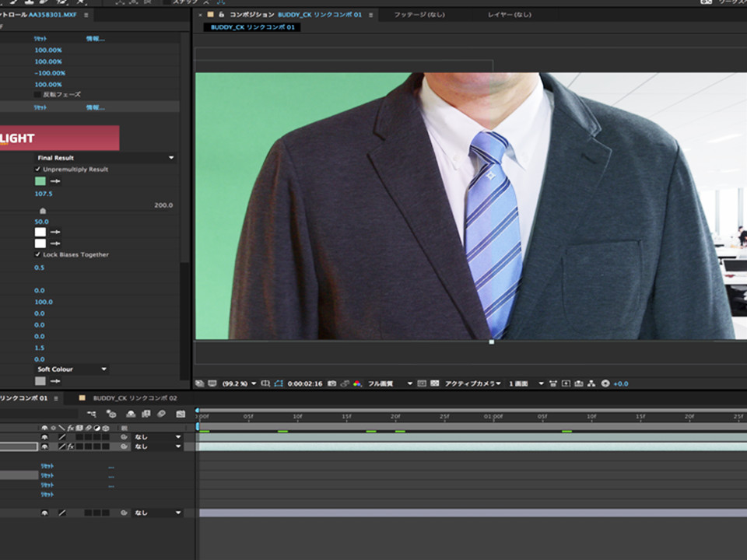Viewport: 747px width, 560px height.
Task: Click 情報... for the Keylight effect
Action: click(95, 107)
